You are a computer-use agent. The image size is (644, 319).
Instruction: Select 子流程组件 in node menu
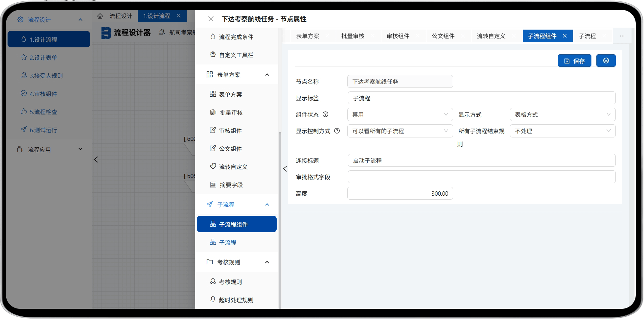pyautogui.click(x=237, y=224)
